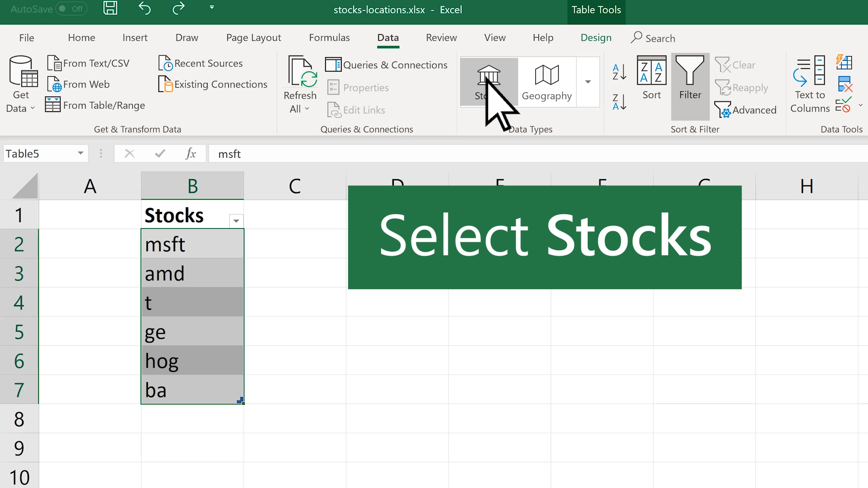The height and width of the screenshot is (488, 868).
Task: Click the Design tab in ribbon
Action: pos(595,38)
